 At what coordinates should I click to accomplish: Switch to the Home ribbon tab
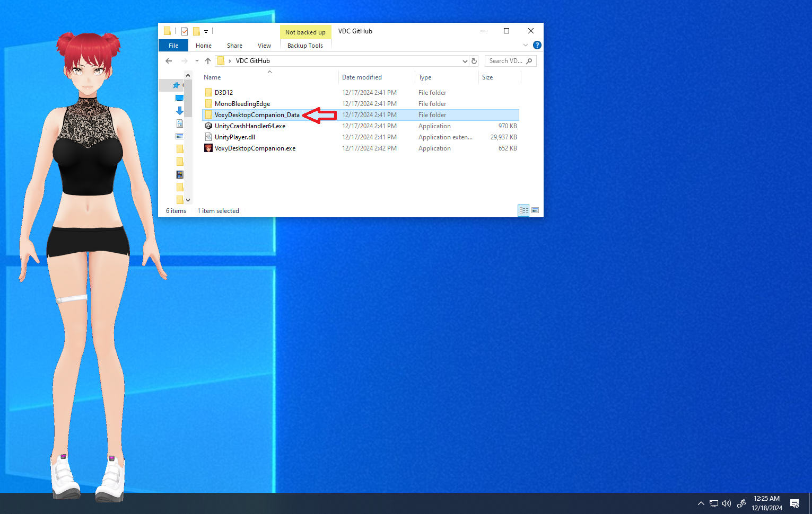(x=204, y=46)
